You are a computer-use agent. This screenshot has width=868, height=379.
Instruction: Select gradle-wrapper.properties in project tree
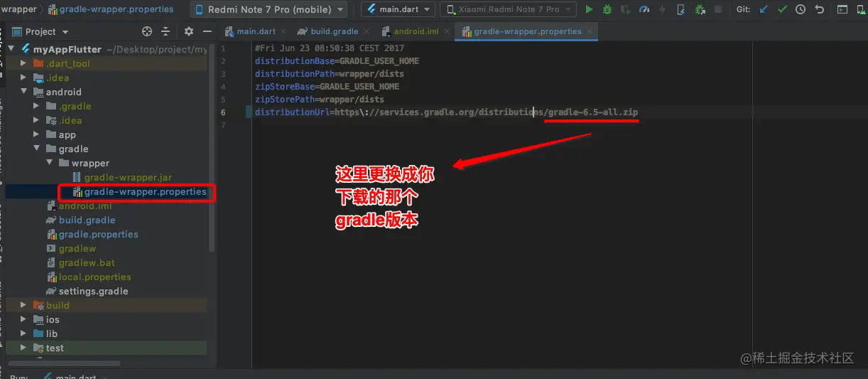(145, 191)
